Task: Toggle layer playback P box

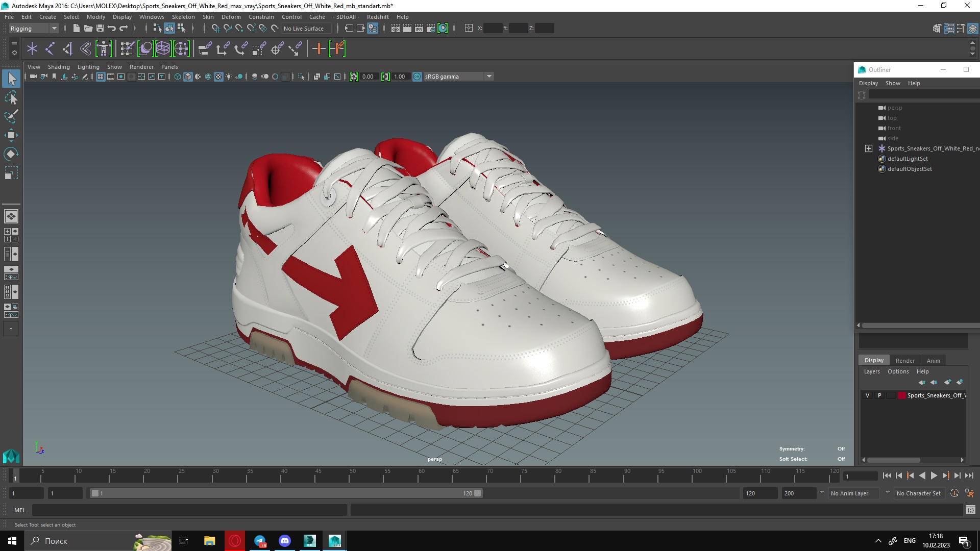Action: (879, 395)
